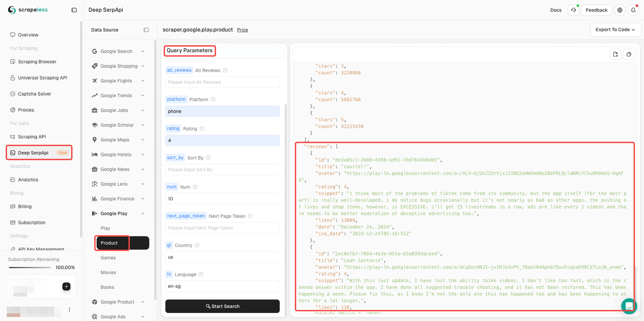Open Scraping Browser section

point(37,61)
